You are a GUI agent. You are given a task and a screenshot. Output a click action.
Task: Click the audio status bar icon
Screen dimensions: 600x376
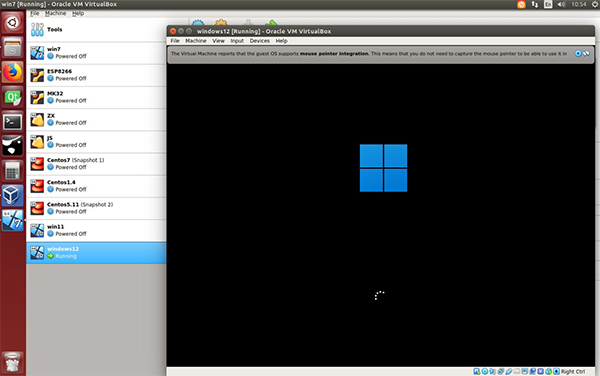pyautogui.click(x=492, y=371)
